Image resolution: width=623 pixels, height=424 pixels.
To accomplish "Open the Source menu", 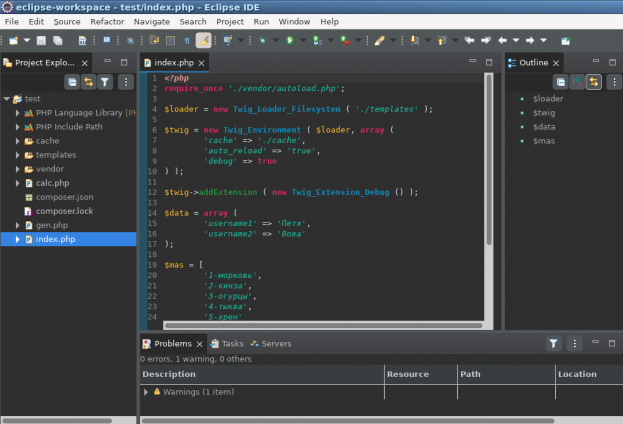I will pos(67,22).
